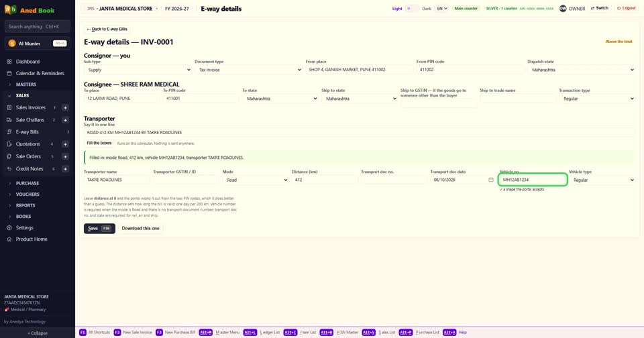Image resolution: width=644 pixels, height=338 pixels.
Task: Open the To state dropdown
Action: (x=280, y=99)
